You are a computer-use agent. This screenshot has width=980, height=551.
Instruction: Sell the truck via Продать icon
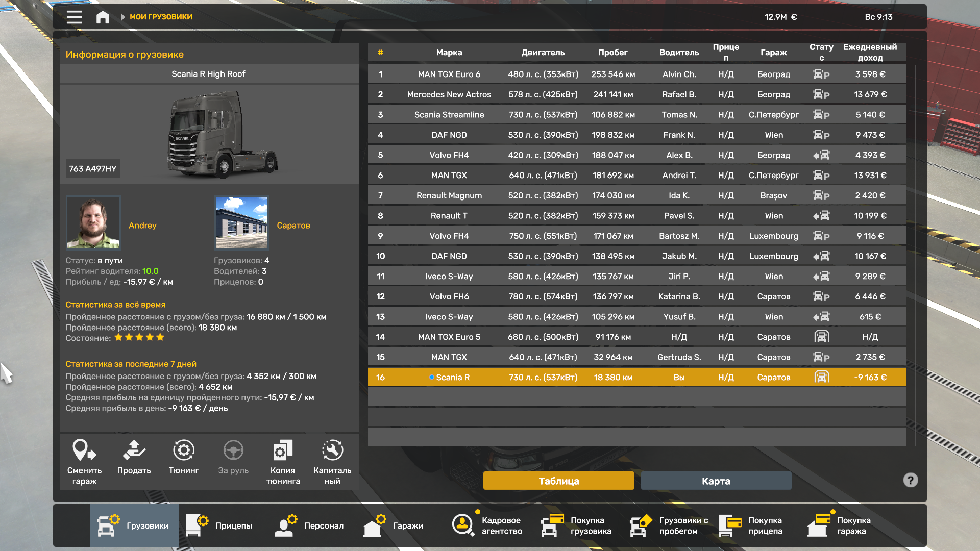point(134,450)
